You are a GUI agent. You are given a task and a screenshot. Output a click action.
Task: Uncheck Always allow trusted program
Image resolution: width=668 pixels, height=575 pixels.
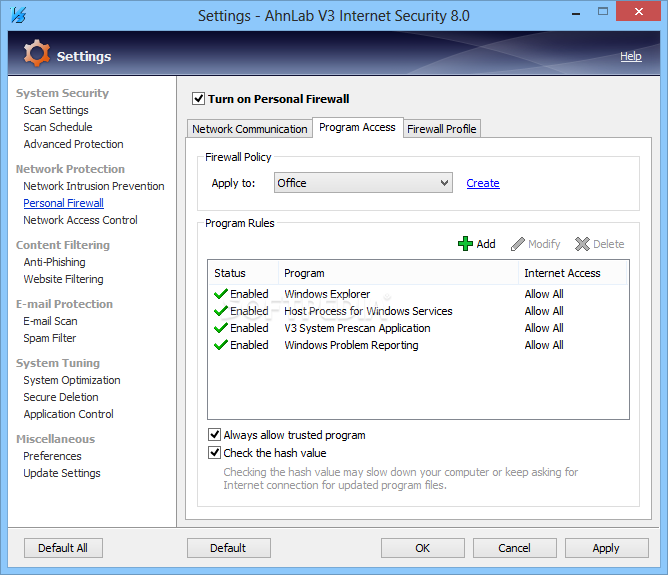click(214, 434)
